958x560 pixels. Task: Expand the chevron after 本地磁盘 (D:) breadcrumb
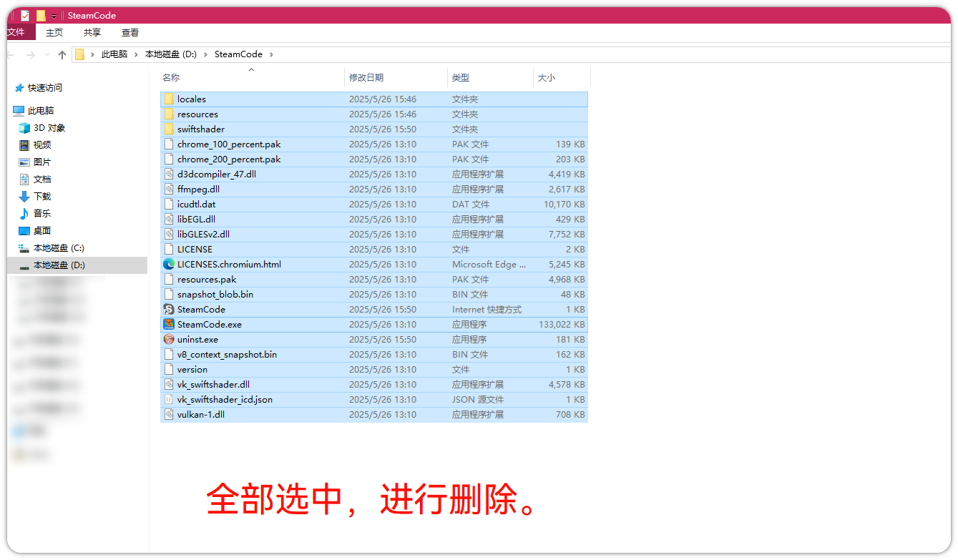[206, 54]
